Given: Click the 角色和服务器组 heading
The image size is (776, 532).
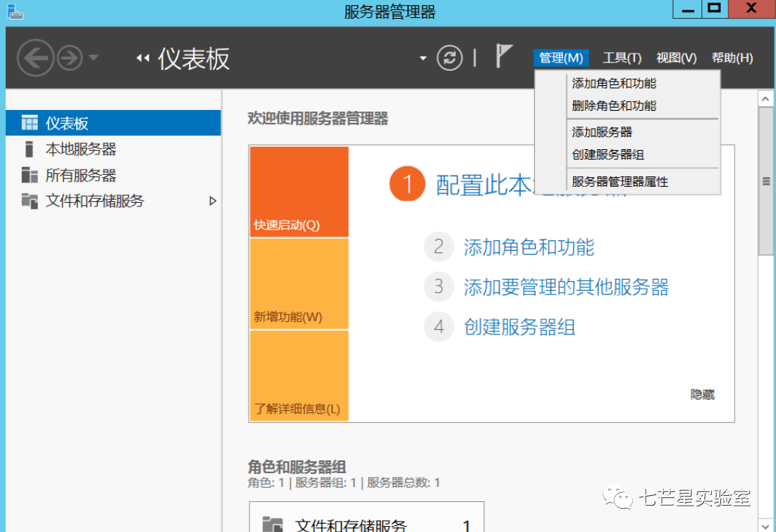Looking at the screenshot, I should (296, 466).
